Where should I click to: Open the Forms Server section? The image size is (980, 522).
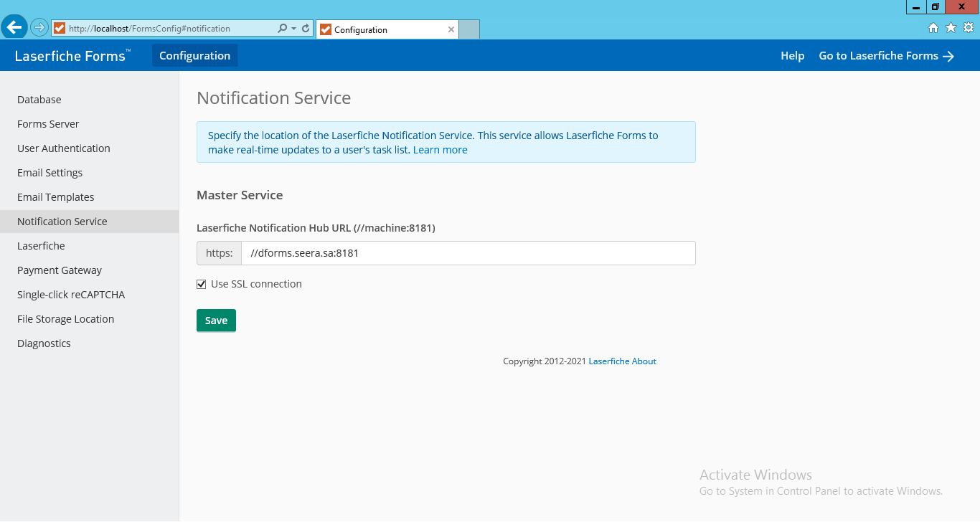(x=89, y=124)
